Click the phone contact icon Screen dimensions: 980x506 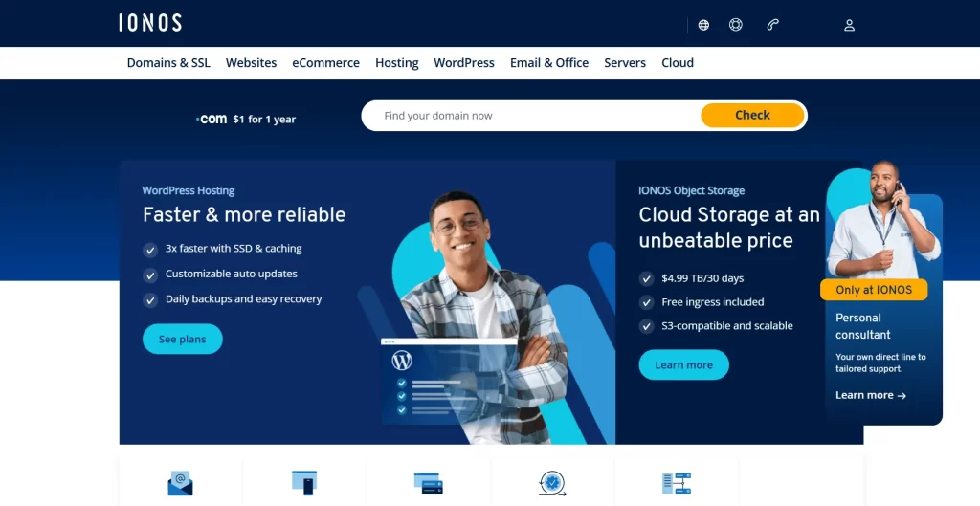(x=773, y=25)
